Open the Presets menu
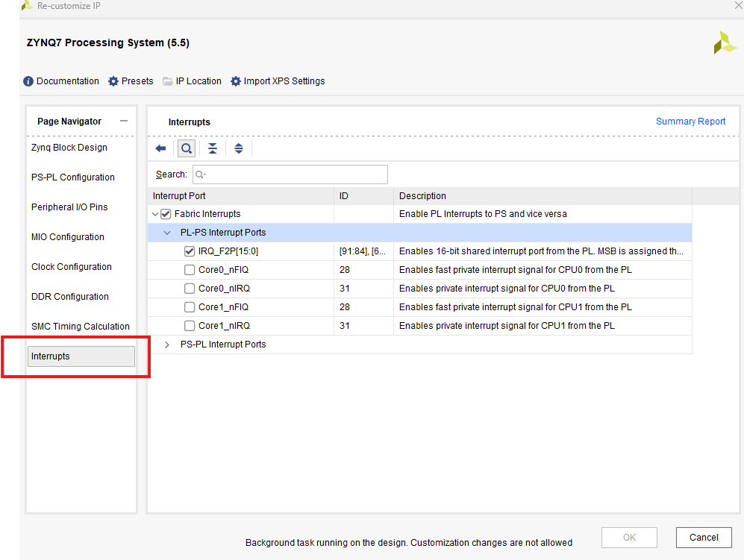The height and width of the screenshot is (560, 744). pos(137,81)
